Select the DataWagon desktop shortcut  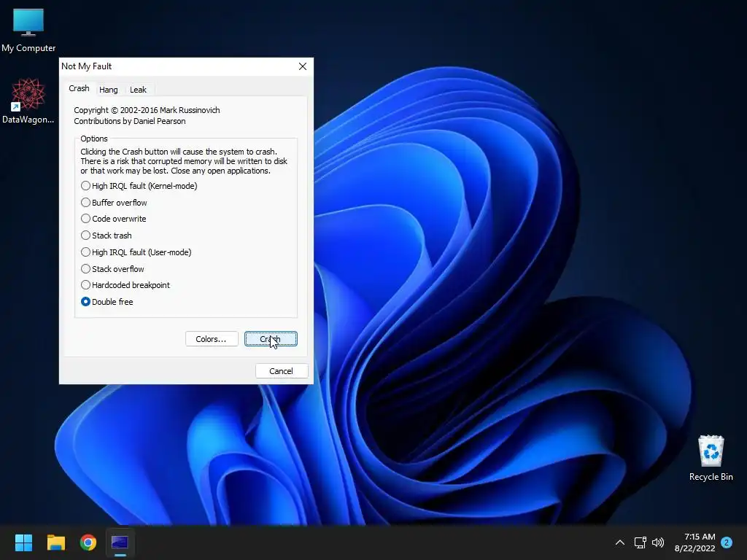click(28, 101)
